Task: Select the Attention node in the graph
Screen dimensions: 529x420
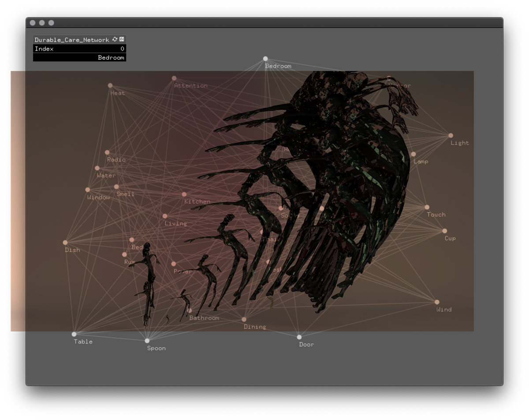Action: point(175,78)
